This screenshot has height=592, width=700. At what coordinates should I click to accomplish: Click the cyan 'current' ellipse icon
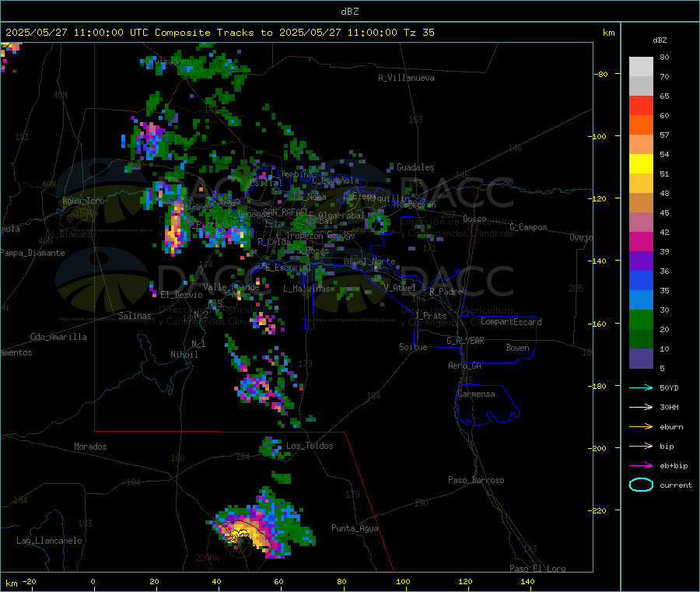(x=641, y=485)
